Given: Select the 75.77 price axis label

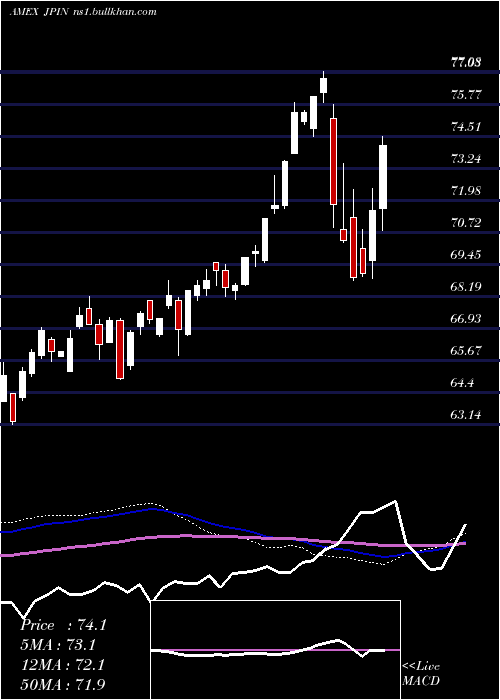Looking at the screenshot, I should point(466,95).
